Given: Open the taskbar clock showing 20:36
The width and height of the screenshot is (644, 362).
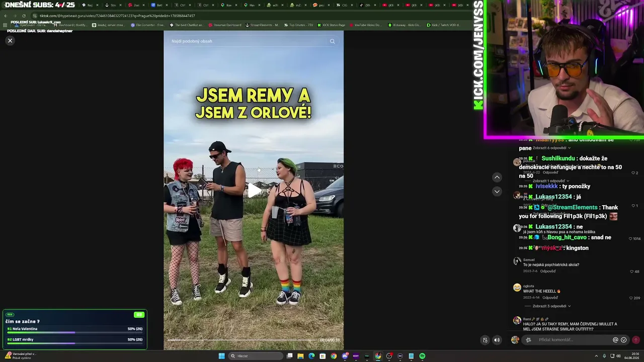Looking at the screenshot, I should (631, 356).
